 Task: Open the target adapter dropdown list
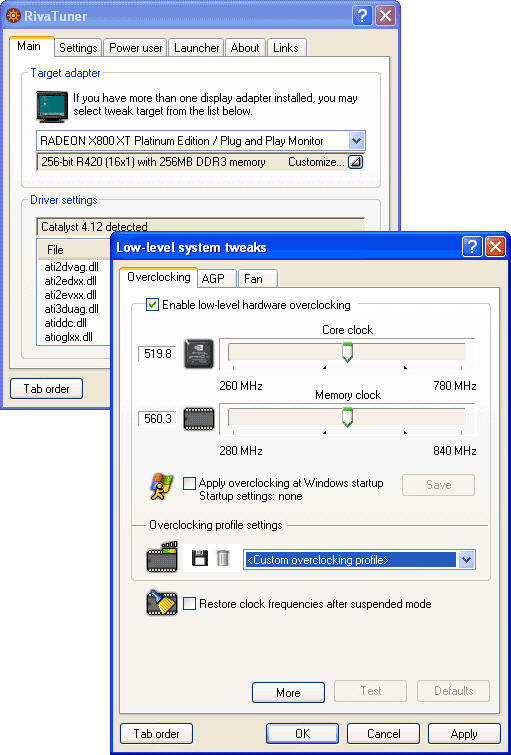(x=356, y=141)
